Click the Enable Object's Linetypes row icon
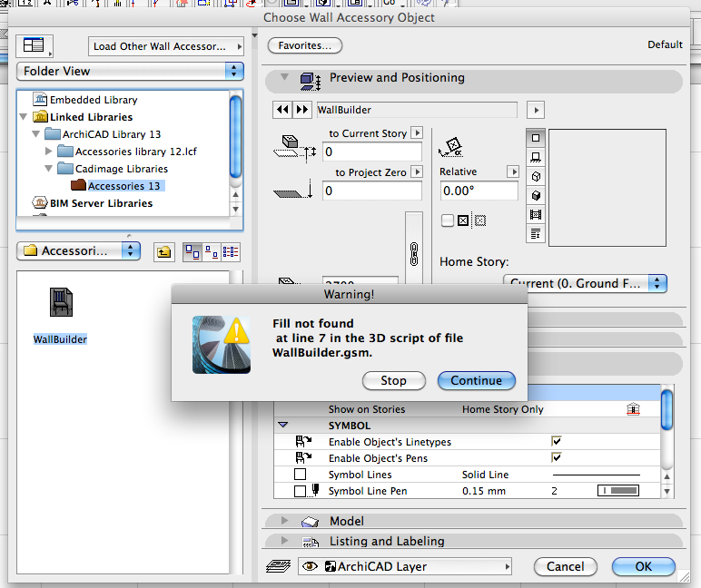 tap(303, 441)
